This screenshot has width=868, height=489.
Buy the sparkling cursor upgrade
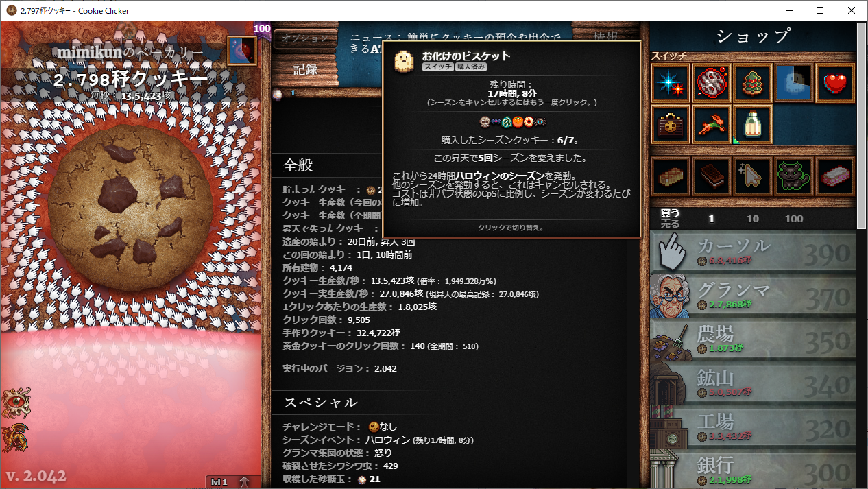[x=752, y=176]
